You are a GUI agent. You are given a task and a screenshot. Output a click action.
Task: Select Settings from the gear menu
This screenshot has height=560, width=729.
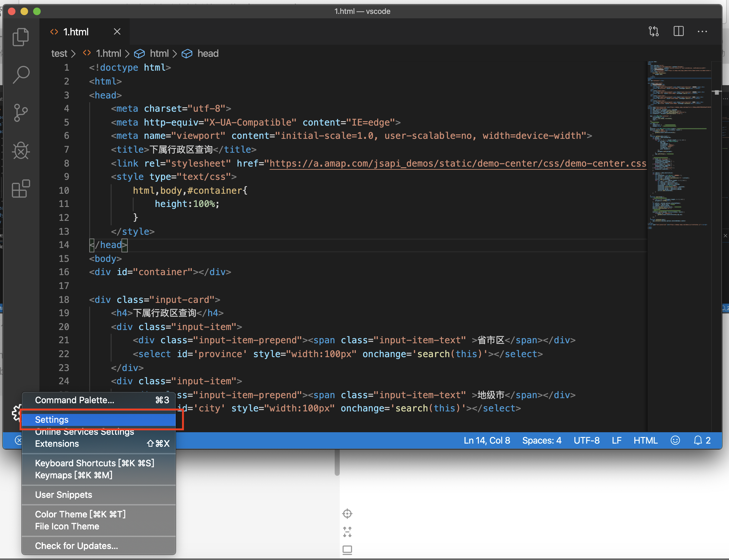(52, 420)
